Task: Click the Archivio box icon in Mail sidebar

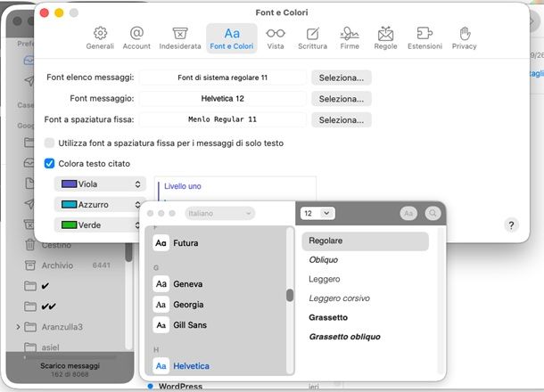Action: [30, 265]
